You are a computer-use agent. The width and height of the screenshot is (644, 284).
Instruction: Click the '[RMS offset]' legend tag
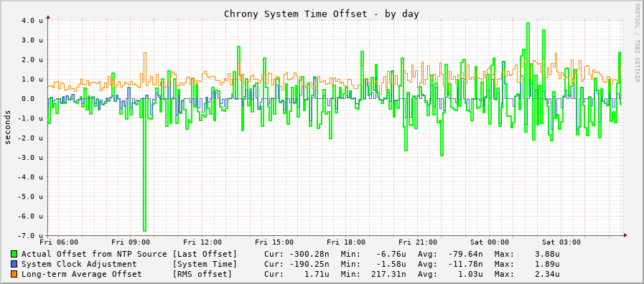pos(202,274)
